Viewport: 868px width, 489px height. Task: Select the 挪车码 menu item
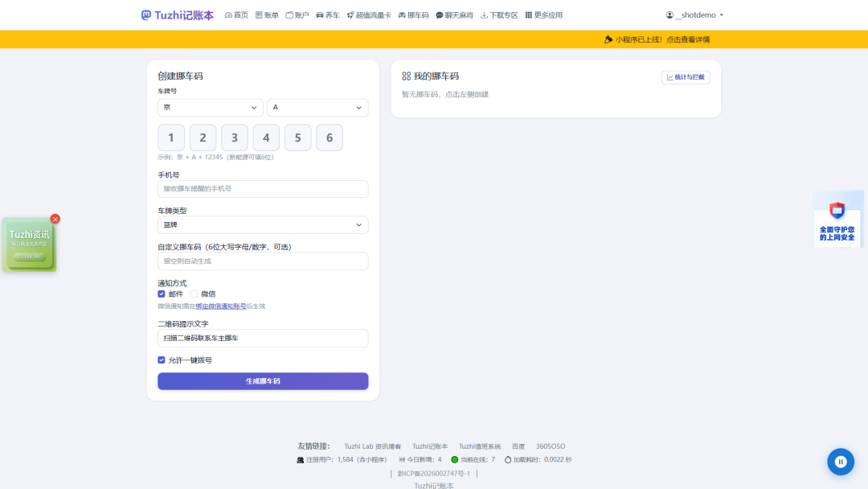[414, 15]
